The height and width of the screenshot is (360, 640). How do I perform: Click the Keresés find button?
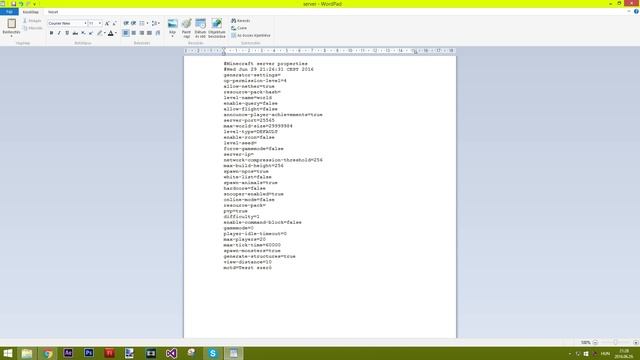point(240,21)
